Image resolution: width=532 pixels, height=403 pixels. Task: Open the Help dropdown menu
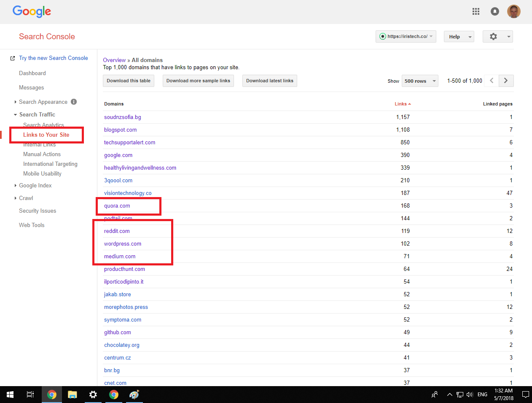pyautogui.click(x=459, y=37)
